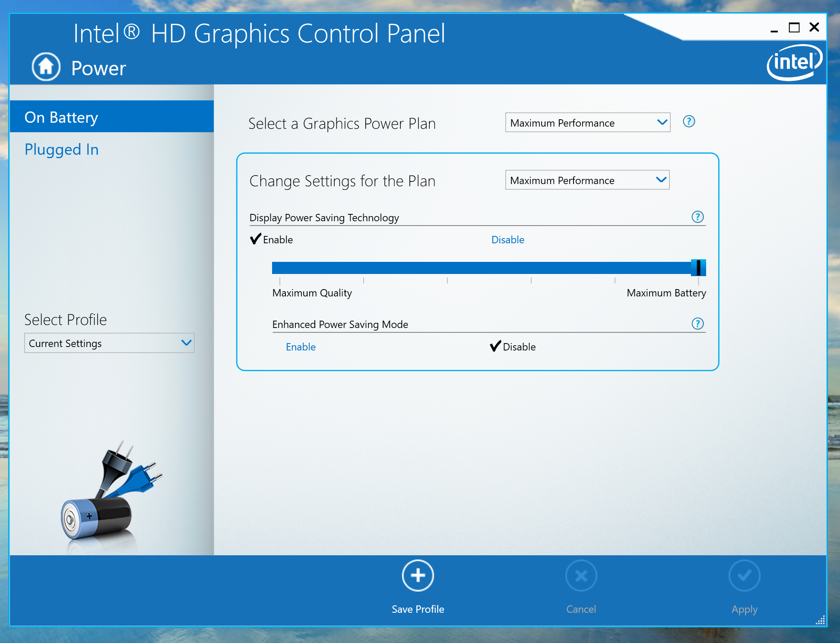Screen dimensions: 840x643
Task: Close the Intel Graphics Control Panel
Action: click(814, 27)
